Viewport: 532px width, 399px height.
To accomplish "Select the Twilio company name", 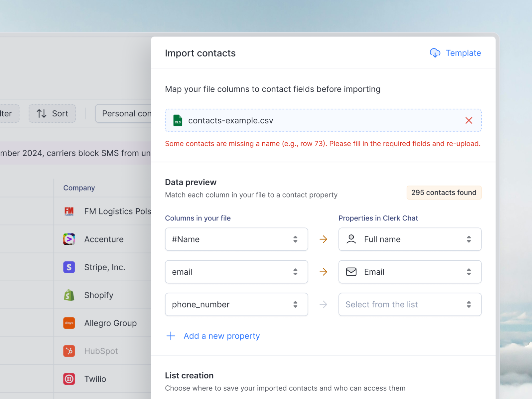I will 95,379.
